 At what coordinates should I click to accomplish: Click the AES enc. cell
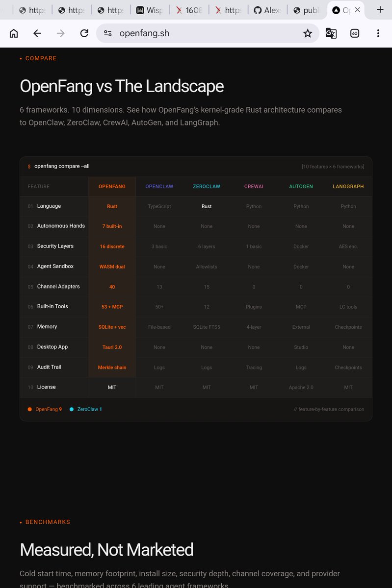(348, 246)
